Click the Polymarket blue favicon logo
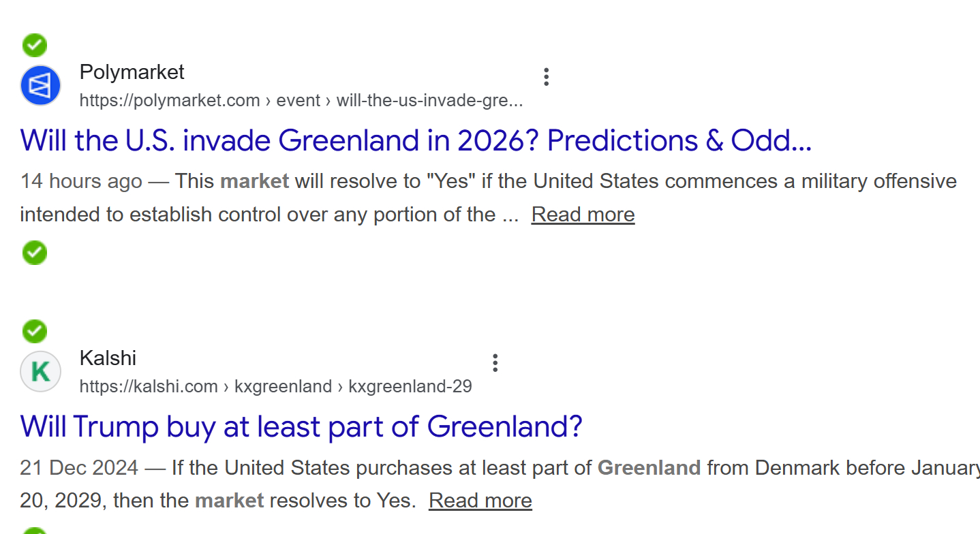980x534 pixels. click(x=41, y=86)
